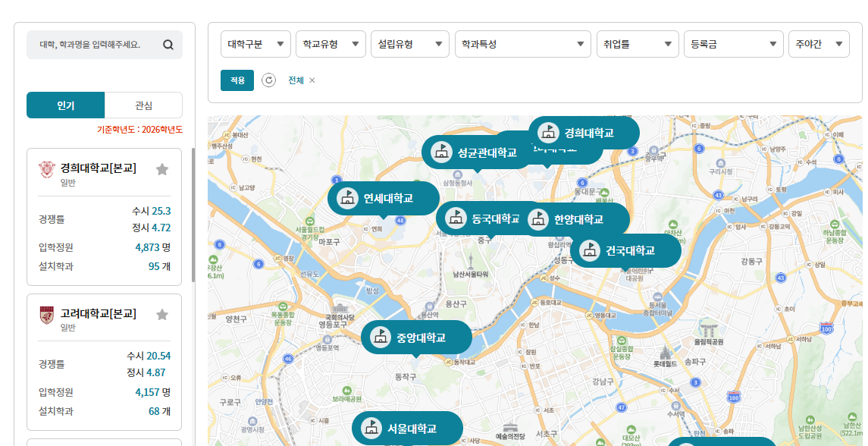Click the 68 개 departments value

[159, 411]
